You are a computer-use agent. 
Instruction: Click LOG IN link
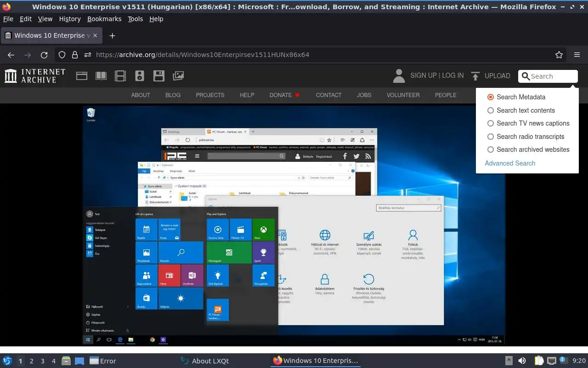[x=452, y=75]
